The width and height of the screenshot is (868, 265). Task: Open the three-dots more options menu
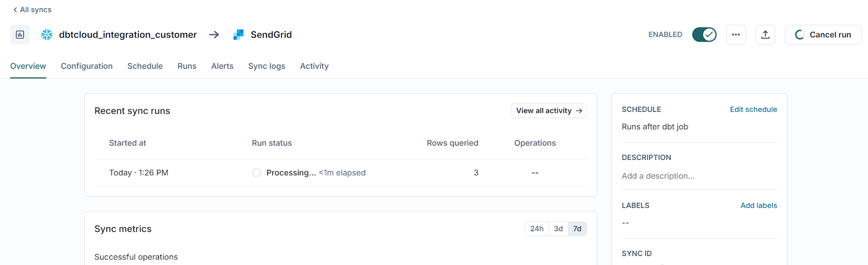tap(736, 35)
